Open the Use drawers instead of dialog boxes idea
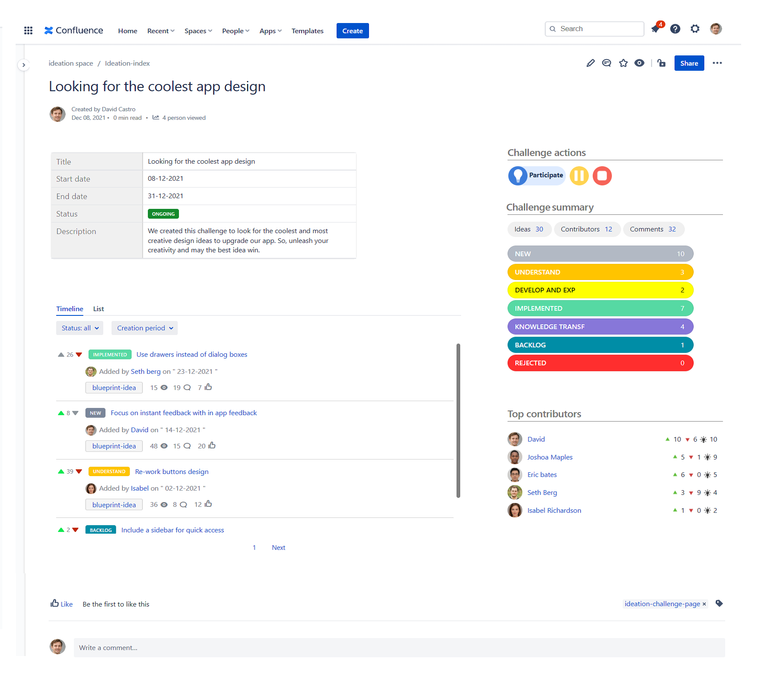784x682 pixels. tap(191, 354)
